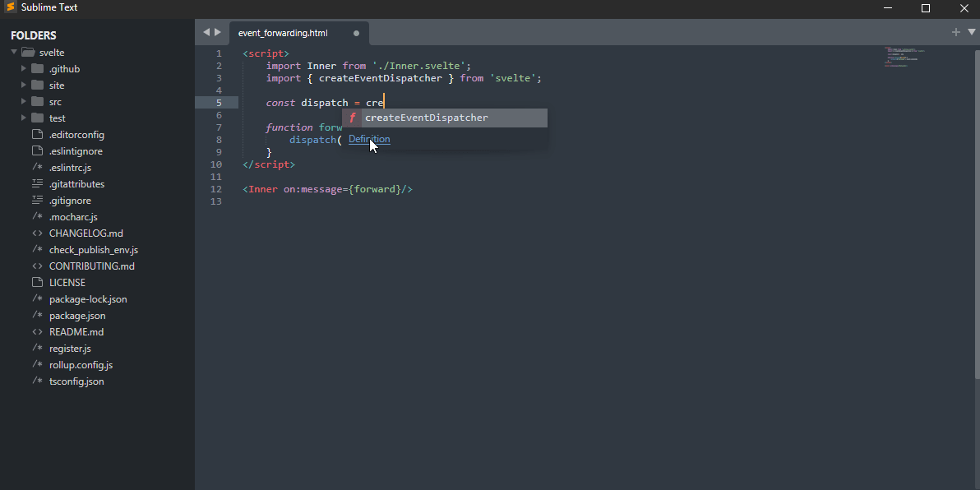Click the src folder icon

pos(38,101)
